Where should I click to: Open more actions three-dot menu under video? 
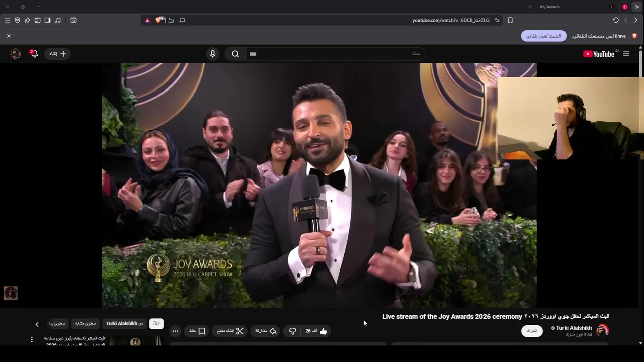(175, 331)
